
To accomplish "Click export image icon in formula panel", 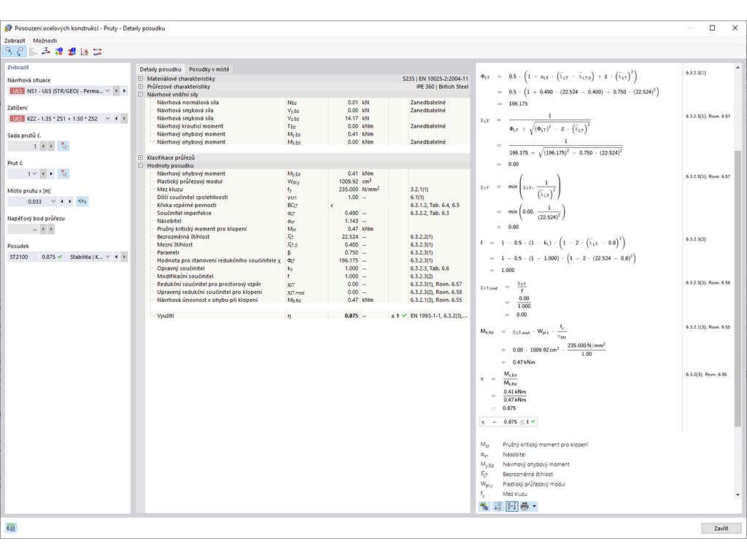I will (484, 507).
